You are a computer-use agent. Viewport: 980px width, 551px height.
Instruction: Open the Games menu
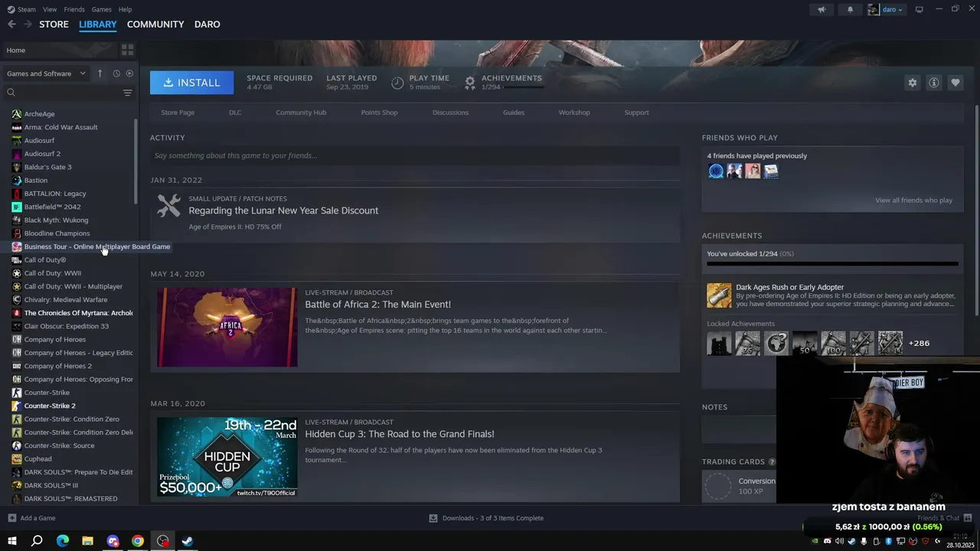click(x=102, y=9)
